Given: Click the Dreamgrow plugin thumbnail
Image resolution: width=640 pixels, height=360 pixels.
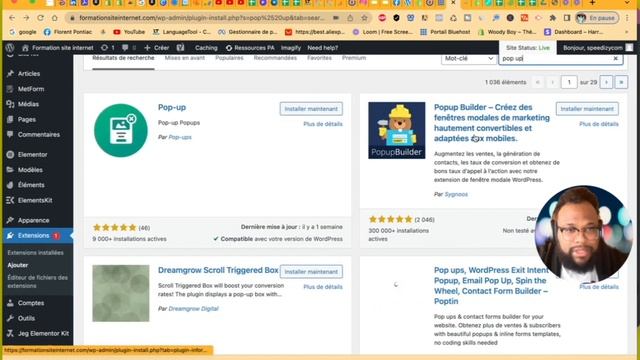Looking at the screenshot, I should 121,293.
